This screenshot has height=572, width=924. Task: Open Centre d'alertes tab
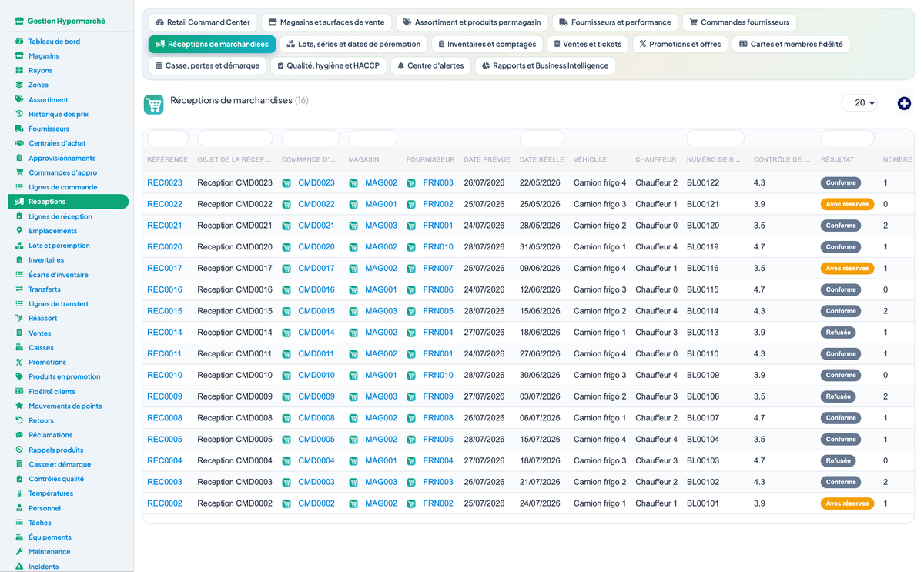coord(430,65)
